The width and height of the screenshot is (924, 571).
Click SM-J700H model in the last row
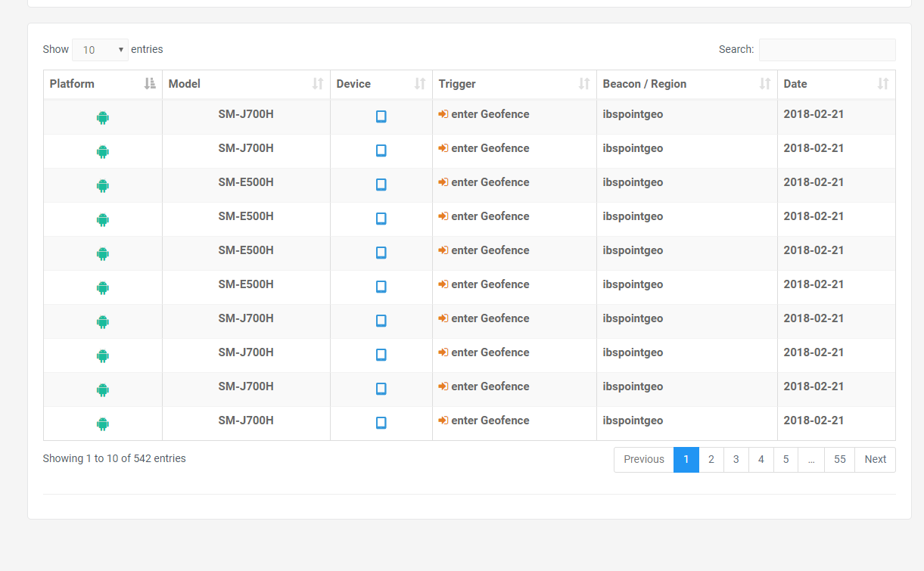(246, 420)
